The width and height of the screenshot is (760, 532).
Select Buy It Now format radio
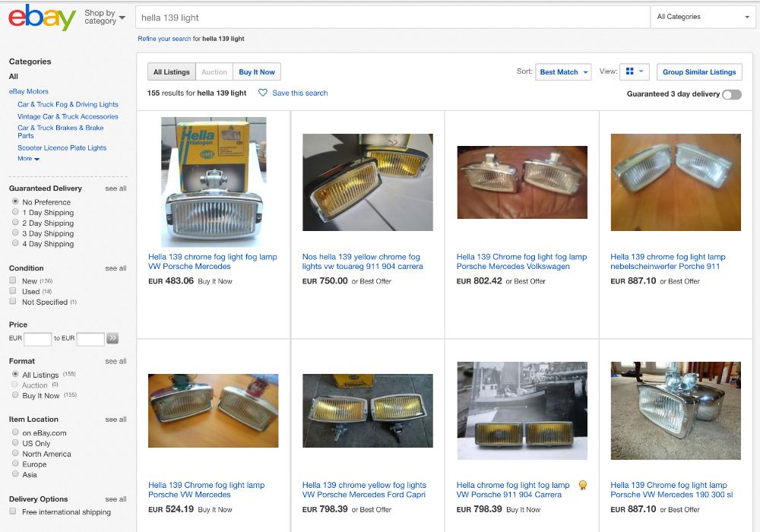click(x=15, y=395)
